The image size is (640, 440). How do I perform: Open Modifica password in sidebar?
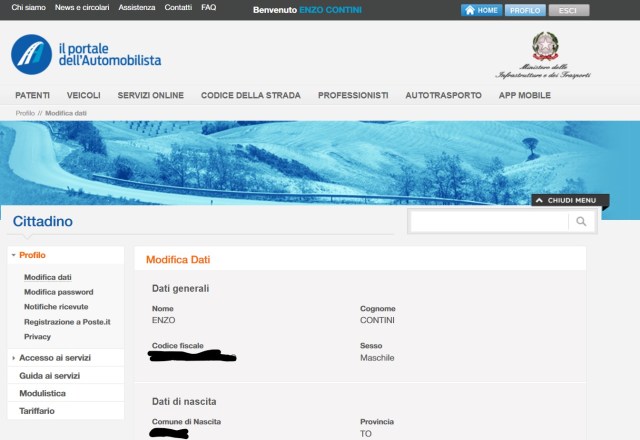[x=58, y=292]
